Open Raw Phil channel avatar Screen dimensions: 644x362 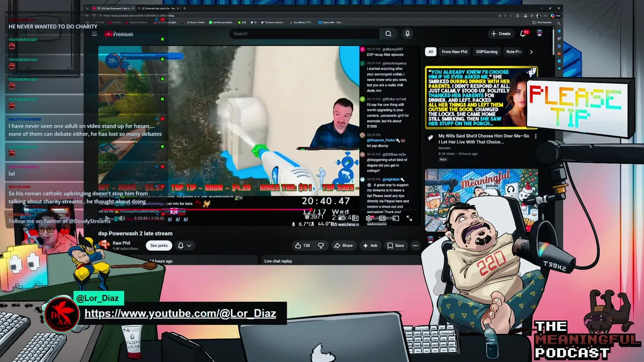click(x=104, y=245)
